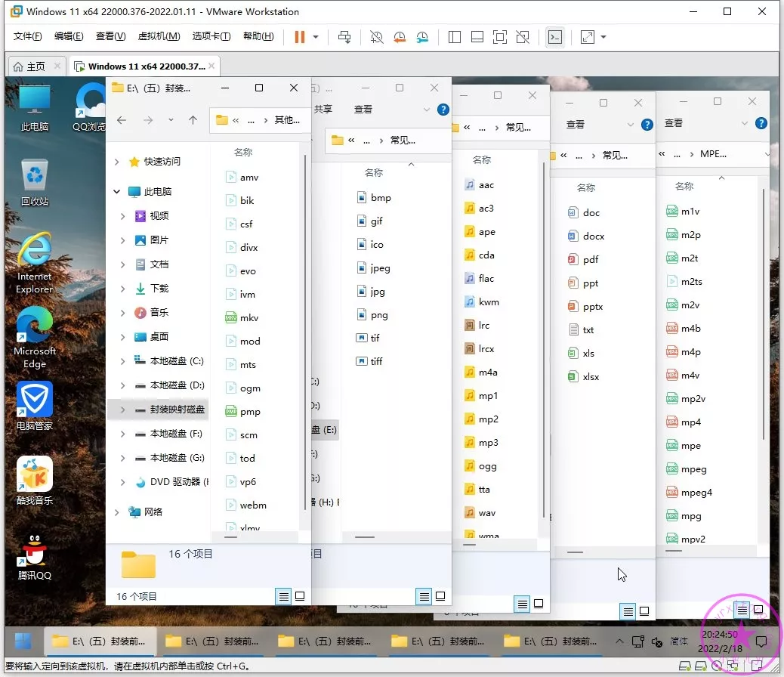
Task: Expand the 快速访问 tree node
Action: point(116,162)
